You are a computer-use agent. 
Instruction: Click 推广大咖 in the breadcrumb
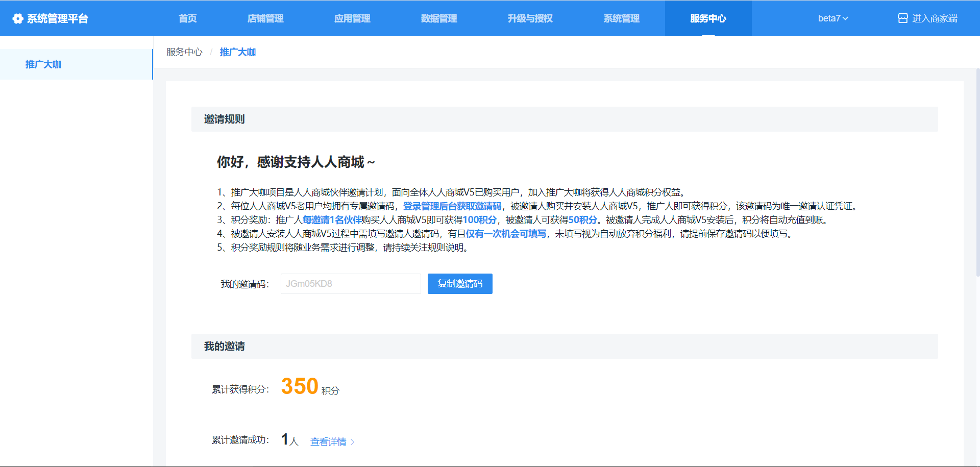point(238,52)
